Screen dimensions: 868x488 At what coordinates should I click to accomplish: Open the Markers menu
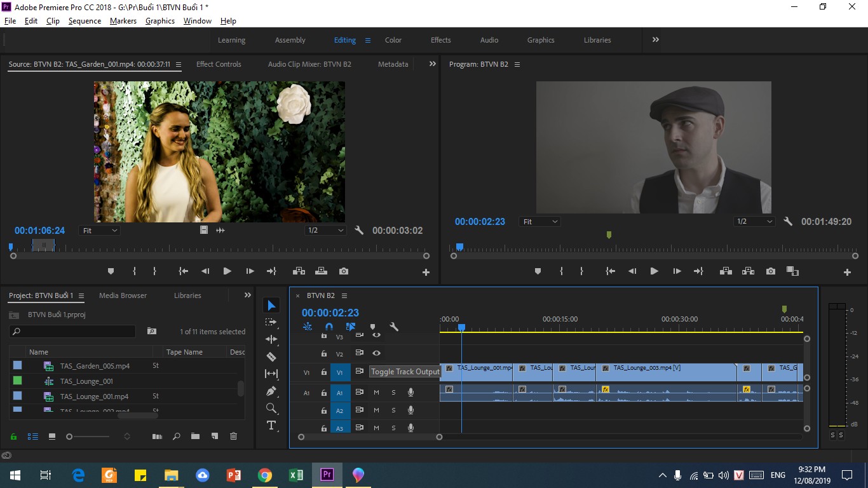[x=123, y=21]
